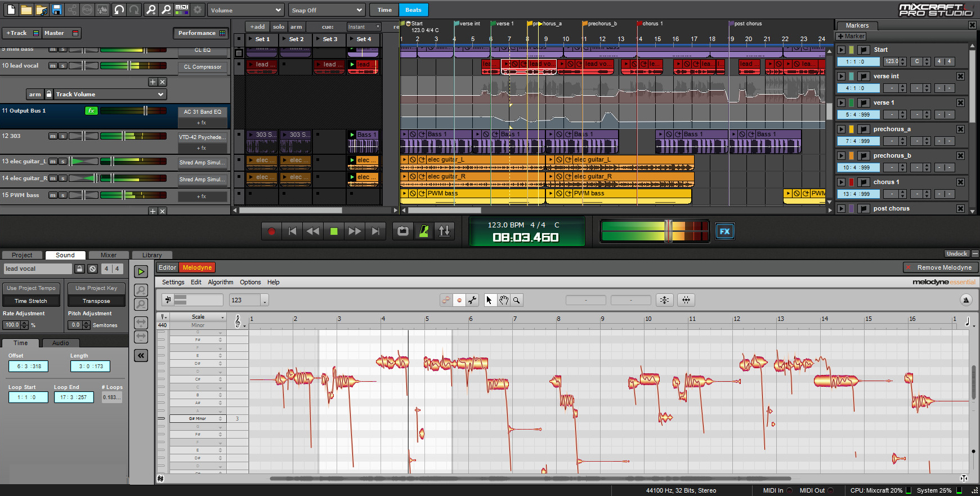The width and height of the screenshot is (980, 496).
Task: Click the Time Stretch button
Action: [x=31, y=301]
